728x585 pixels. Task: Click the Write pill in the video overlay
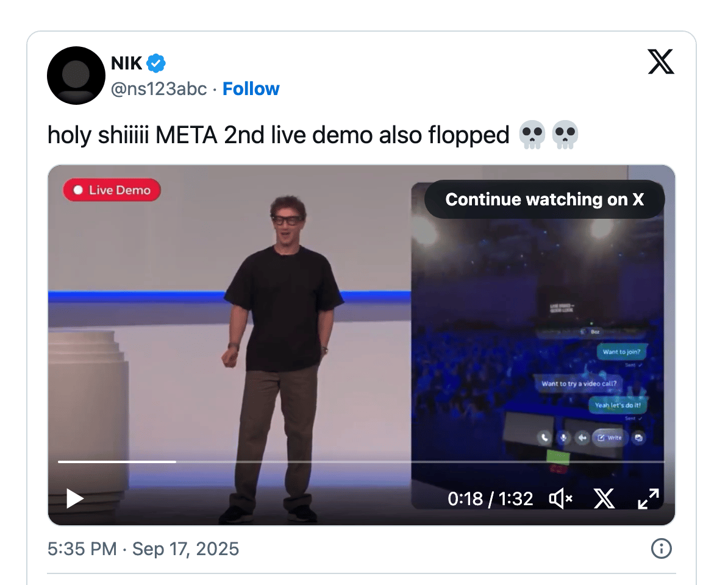[610, 438]
